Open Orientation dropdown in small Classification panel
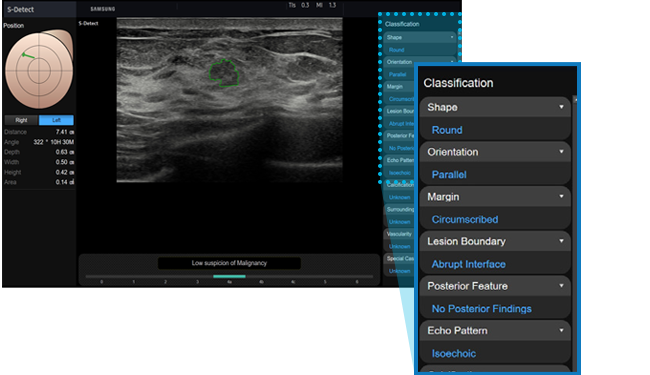Screen dimensions: 650x375 click(x=452, y=62)
